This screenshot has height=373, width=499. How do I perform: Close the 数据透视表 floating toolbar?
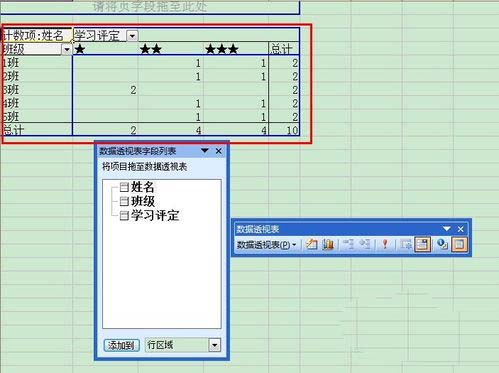[461, 229]
